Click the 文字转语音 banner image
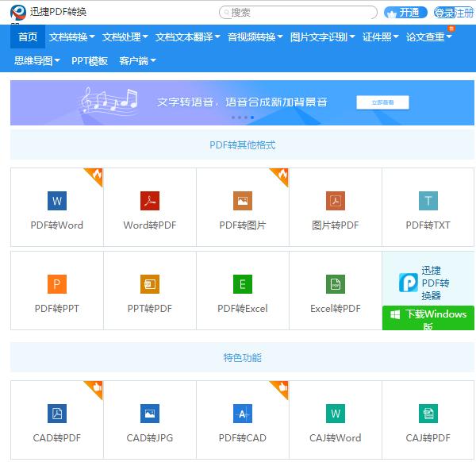 tap(242, 102)
